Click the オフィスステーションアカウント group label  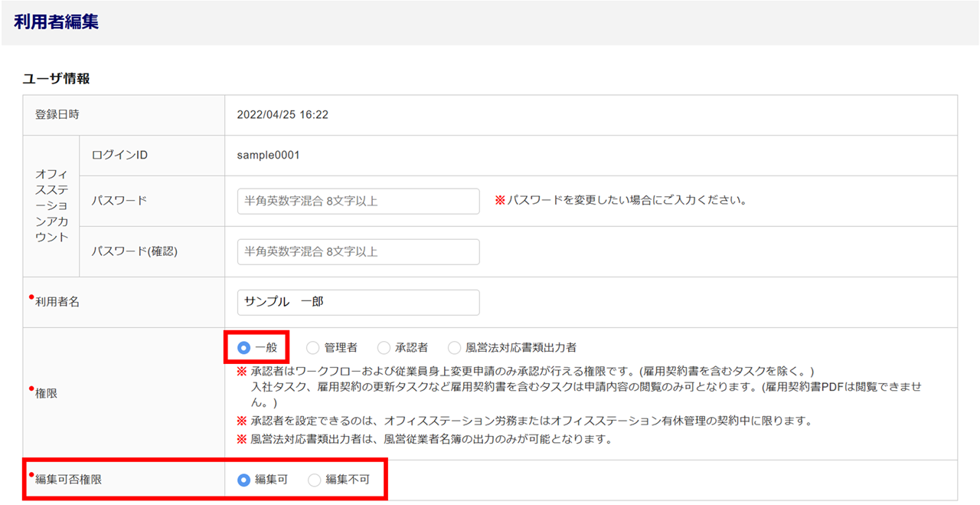tap(51, 206)
